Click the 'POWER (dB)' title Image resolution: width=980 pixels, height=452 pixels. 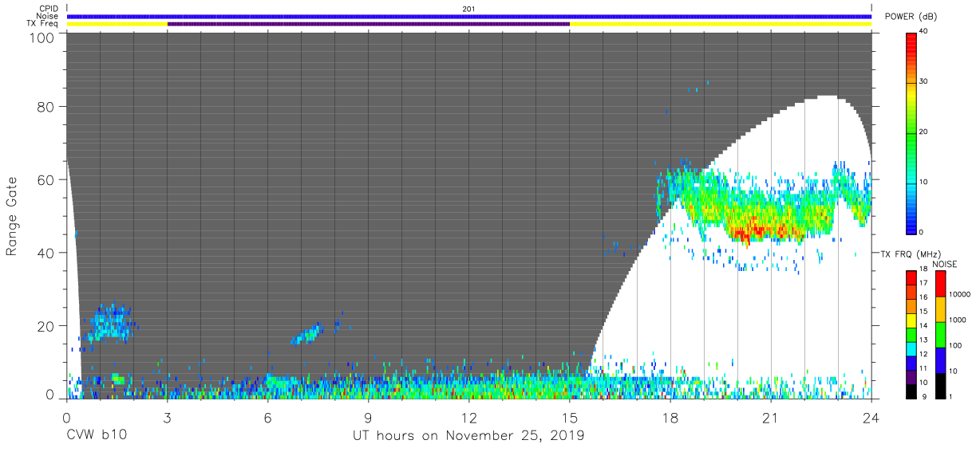pos(911,16)
